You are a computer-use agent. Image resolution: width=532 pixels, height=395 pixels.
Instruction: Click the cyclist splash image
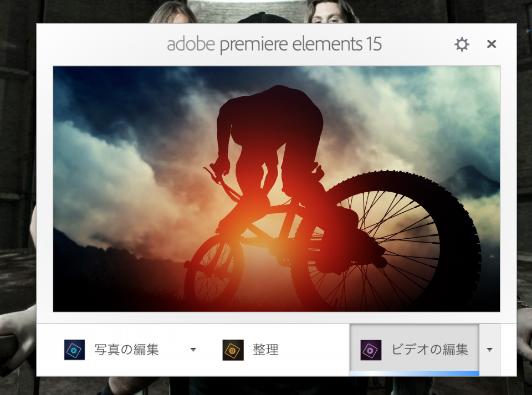point(277,189)
